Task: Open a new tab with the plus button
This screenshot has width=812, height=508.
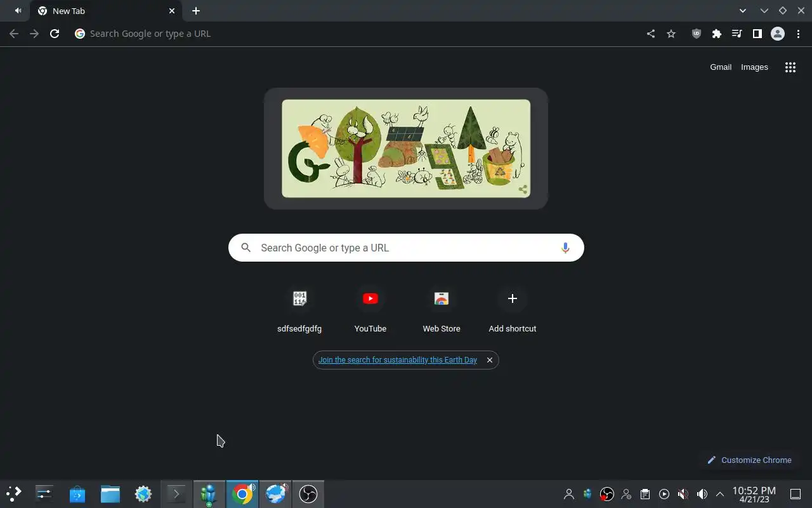Action: (x=196, y=11)
